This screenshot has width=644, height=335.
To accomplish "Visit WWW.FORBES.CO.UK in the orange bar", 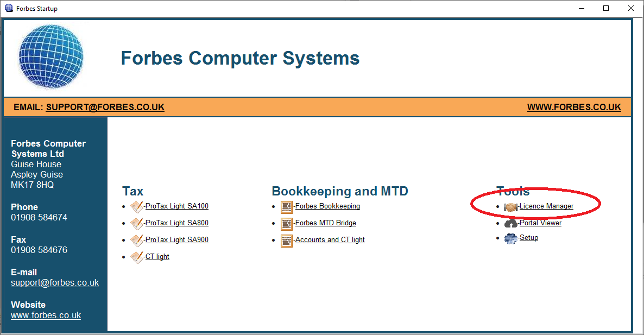I will click(x=574, y=107).
